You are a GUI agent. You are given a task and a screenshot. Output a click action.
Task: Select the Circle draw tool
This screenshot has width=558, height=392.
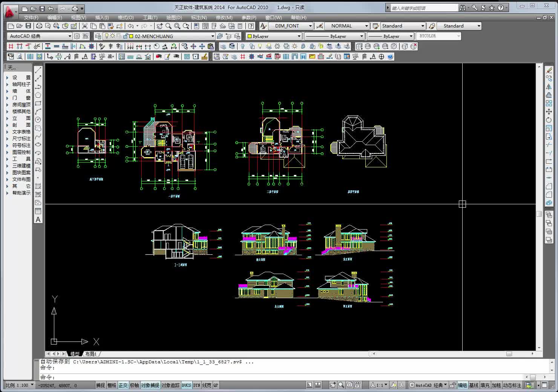tap(38, 120)
